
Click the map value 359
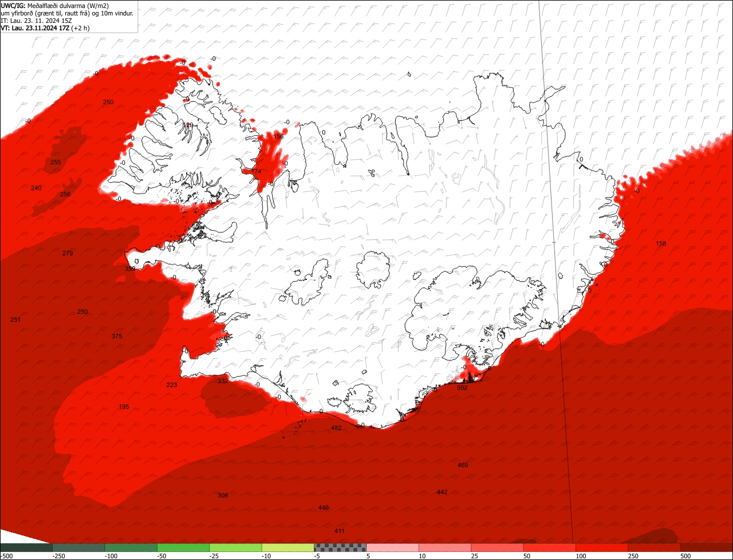tap(130, 269)
